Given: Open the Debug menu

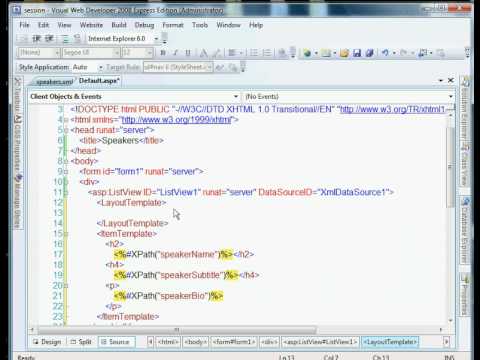Looking at the screenshot, I should [x=144, y=25].
